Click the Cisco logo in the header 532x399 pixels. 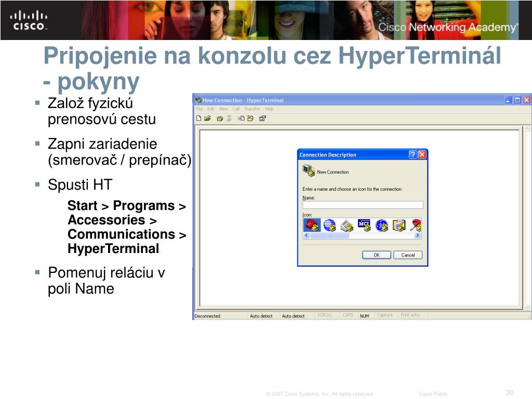[29, 20]
